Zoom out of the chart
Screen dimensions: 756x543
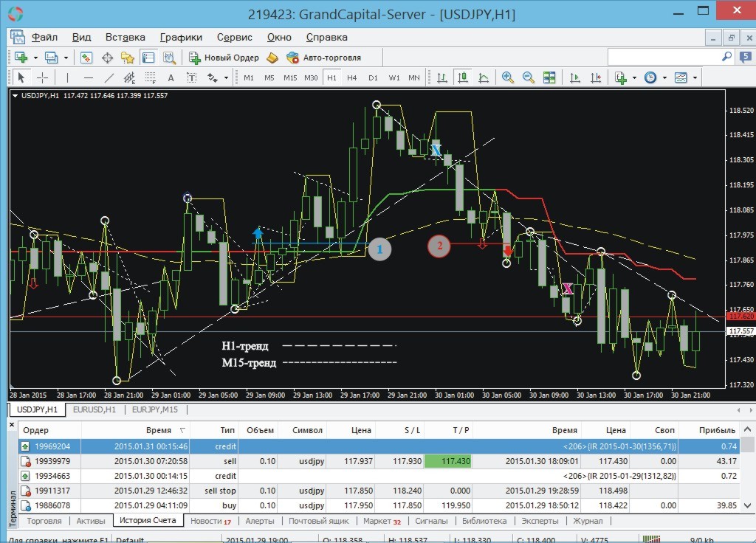click(x=529, y=77)
